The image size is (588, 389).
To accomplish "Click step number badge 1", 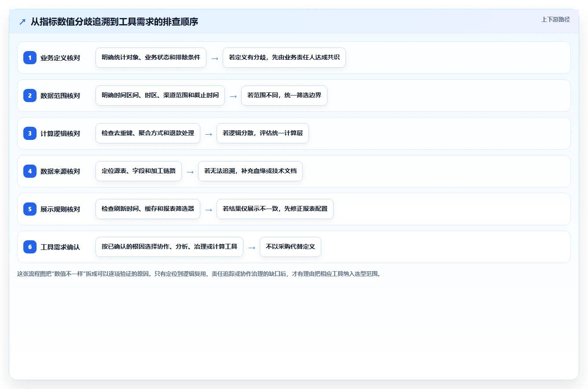I will [x=30, y=58].
